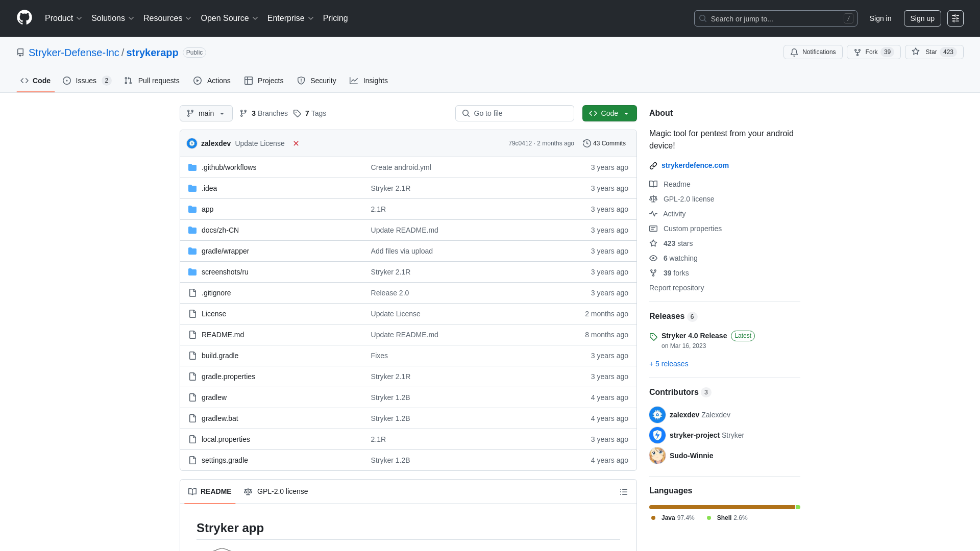This screenshot has height=551, width=980.
Task: Click the scale icon beside GPL-2.0 license in About
Action: (653, 199)
